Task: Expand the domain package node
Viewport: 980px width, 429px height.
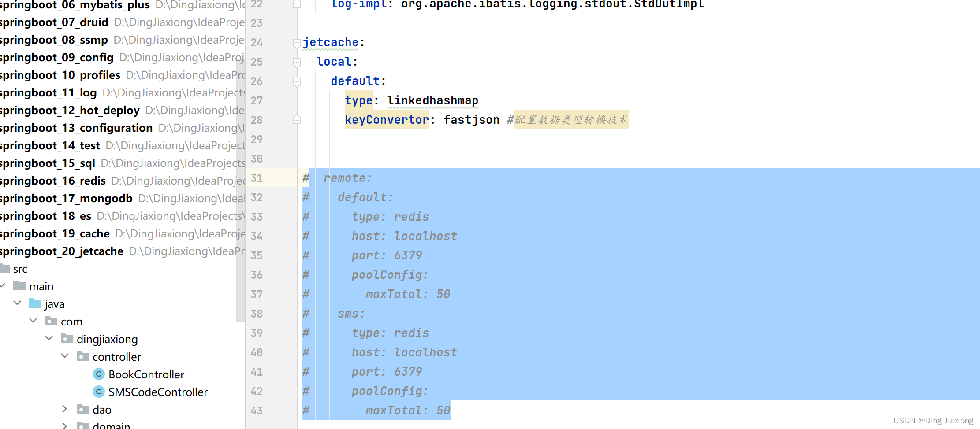Action: coord(65,425)
